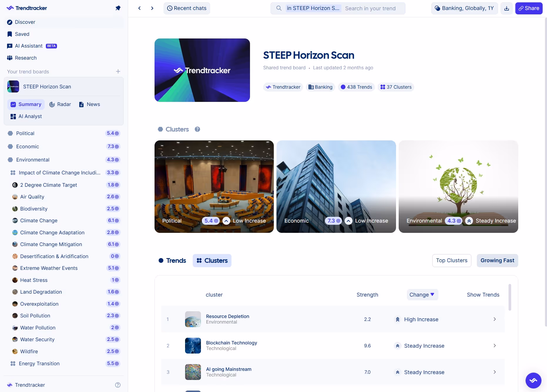Open Banking, Globally, 1Y filter
This screenshot has height=392, width=547.
click(464, 8)
